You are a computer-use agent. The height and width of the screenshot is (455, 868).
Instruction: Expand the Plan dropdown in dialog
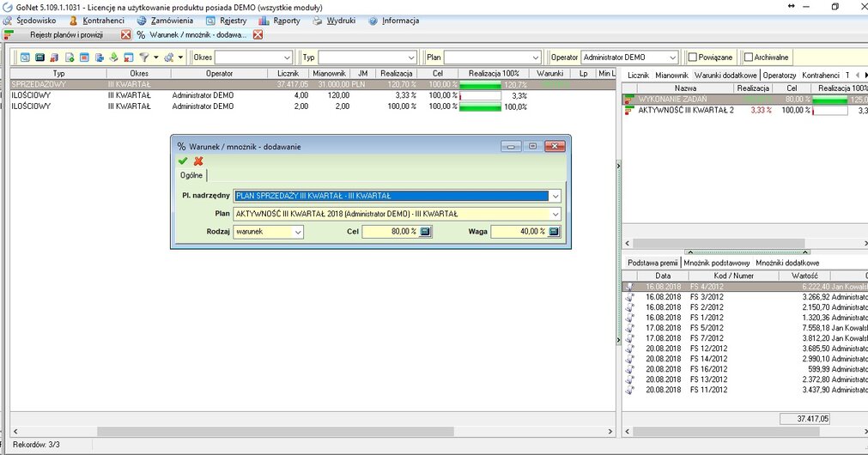pos(555,214)
